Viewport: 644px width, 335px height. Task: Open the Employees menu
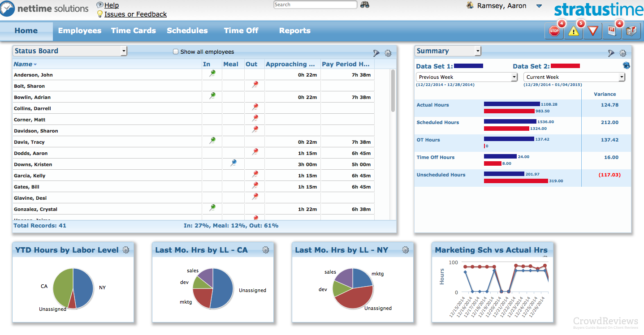coord(80,31)
